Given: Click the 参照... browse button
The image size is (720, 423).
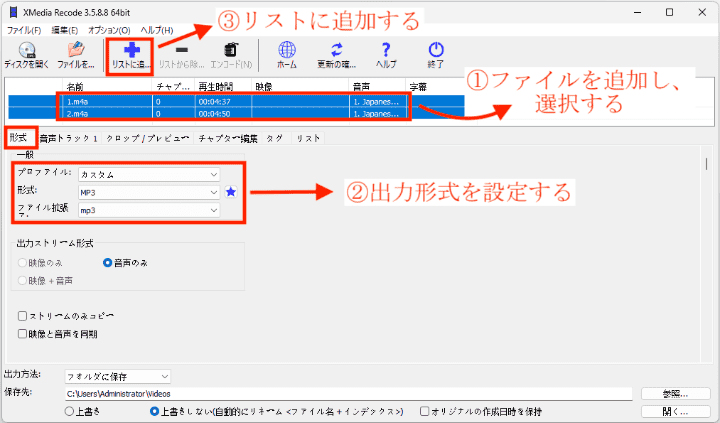Looking at the screenshot, I should pyautogui.click(x=675, y=394).
